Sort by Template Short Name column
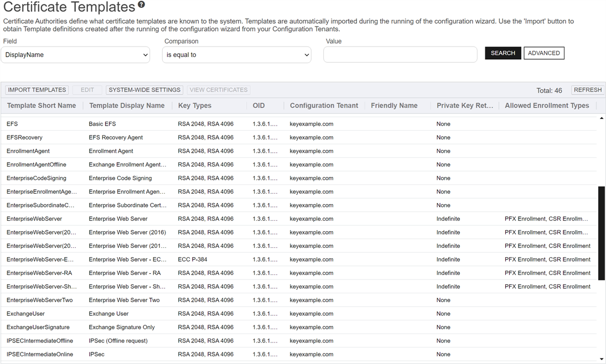 coord(42,106)
